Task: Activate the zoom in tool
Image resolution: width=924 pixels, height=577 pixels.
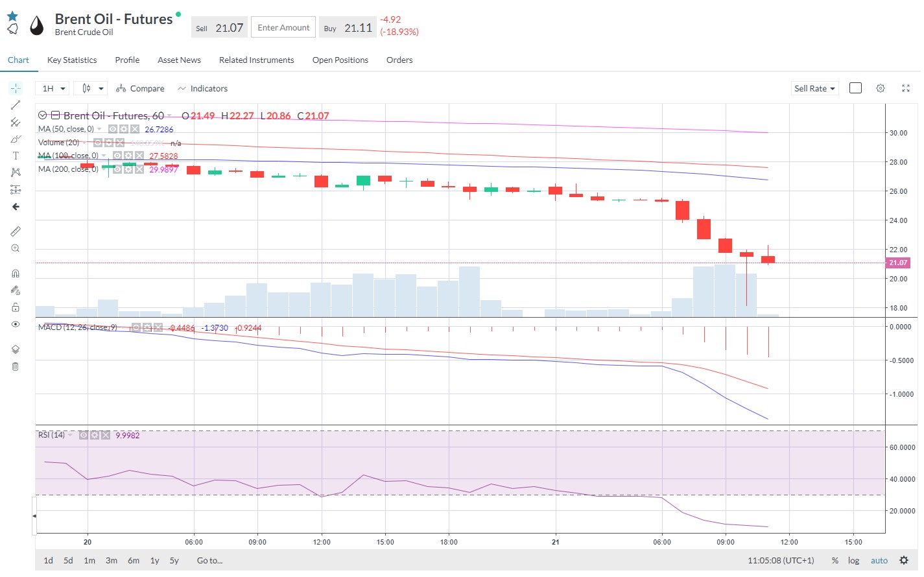Action: click(x=16, y=248)
